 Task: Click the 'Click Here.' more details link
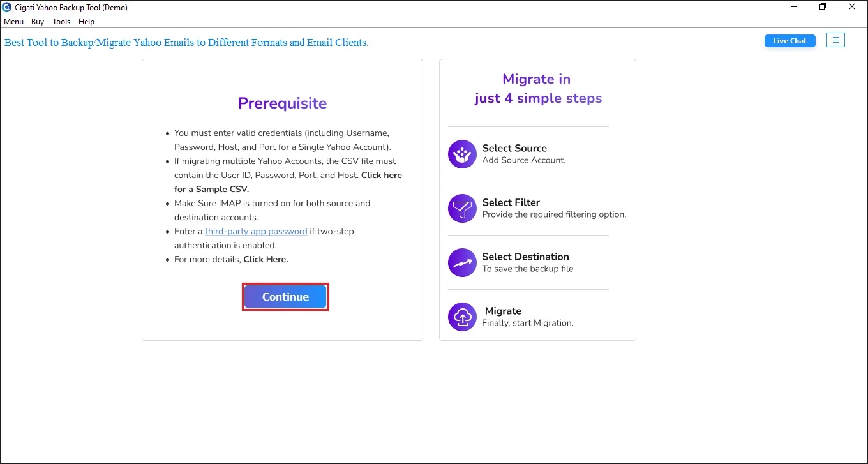266,259
